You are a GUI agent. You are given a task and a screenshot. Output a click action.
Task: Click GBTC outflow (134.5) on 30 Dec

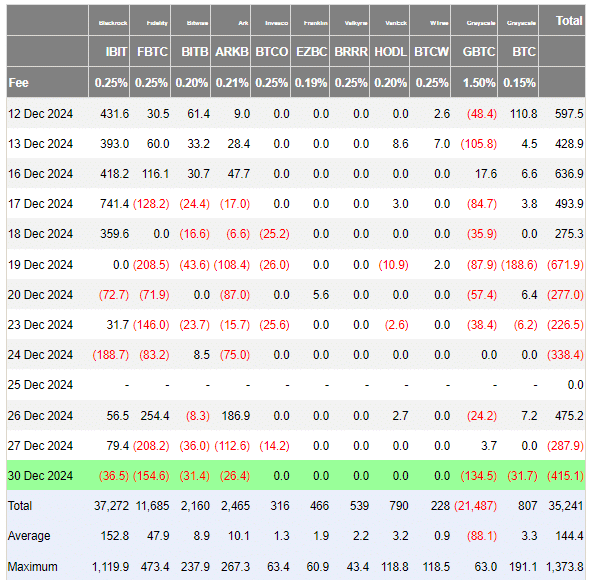(478, 476)
